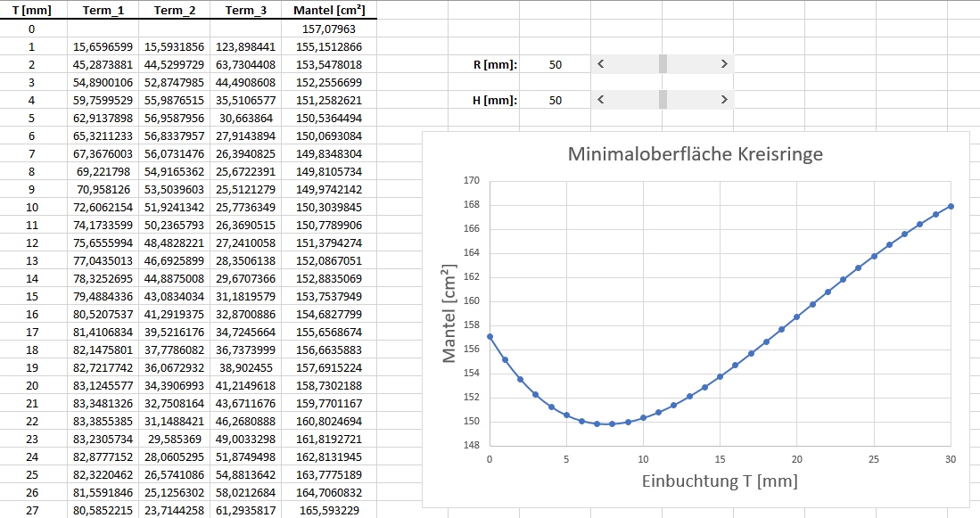The height and width of the screenshot is (518, 980).
Task: Select cell with value 162,8131945
Action: (329, 456)
